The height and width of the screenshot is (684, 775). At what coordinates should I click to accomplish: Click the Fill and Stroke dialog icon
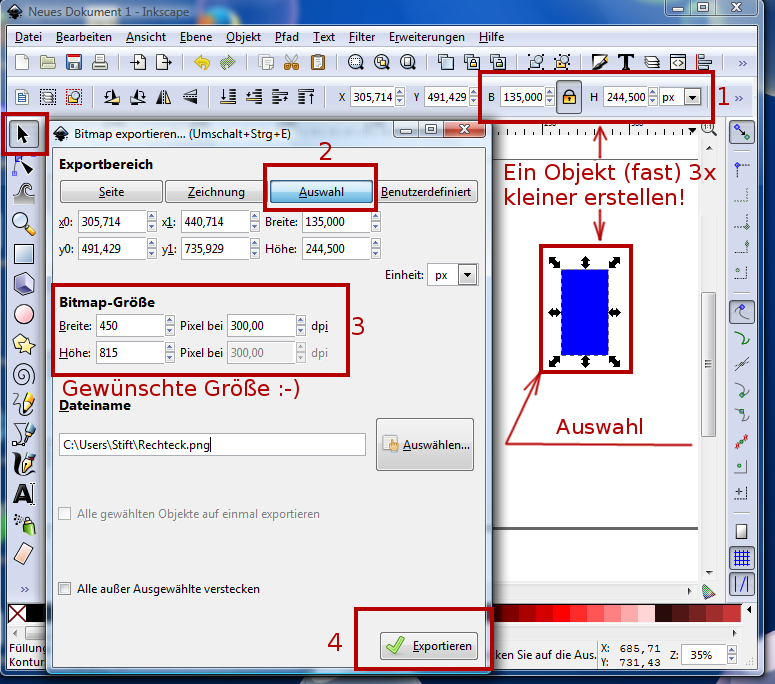[600, 63]
